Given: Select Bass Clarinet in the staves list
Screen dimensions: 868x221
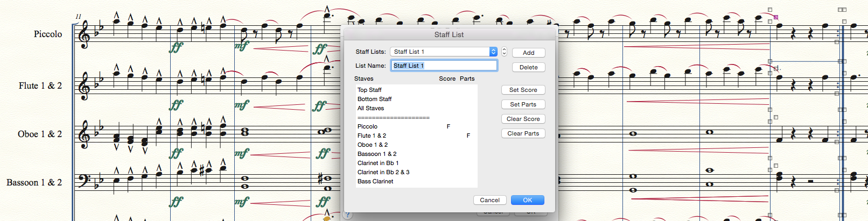Looking at the screenshot, I should (375, 182).
